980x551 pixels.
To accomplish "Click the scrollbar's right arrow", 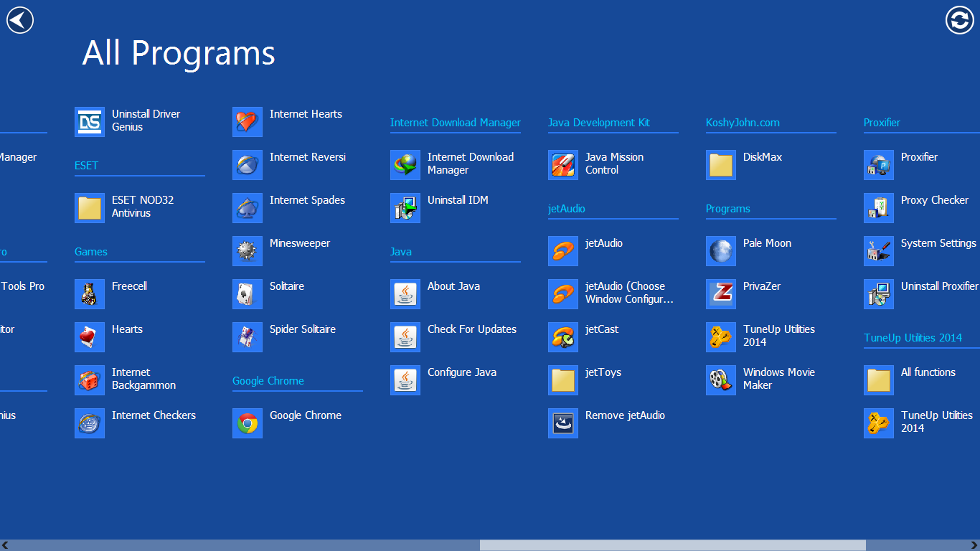I will point(975,545).
